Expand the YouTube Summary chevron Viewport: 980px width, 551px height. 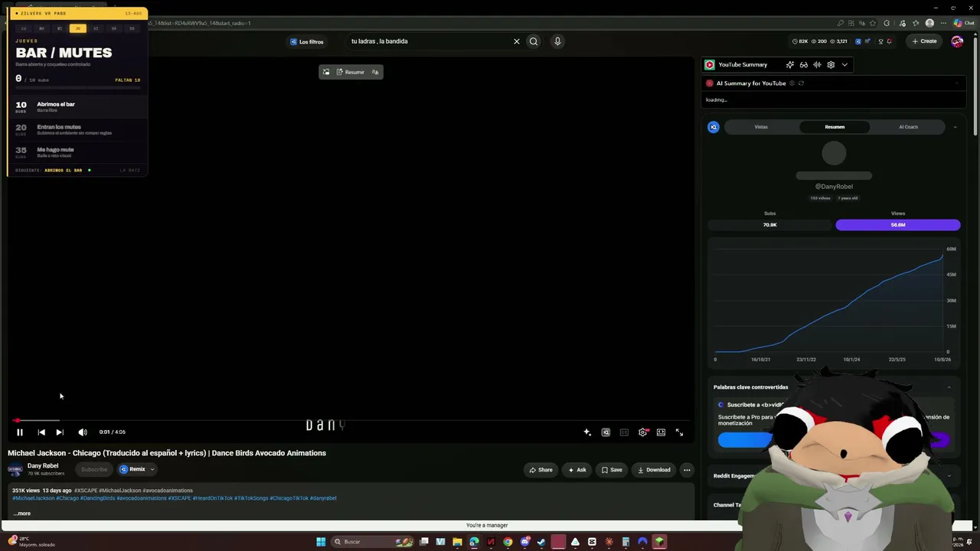coord(844,65)
